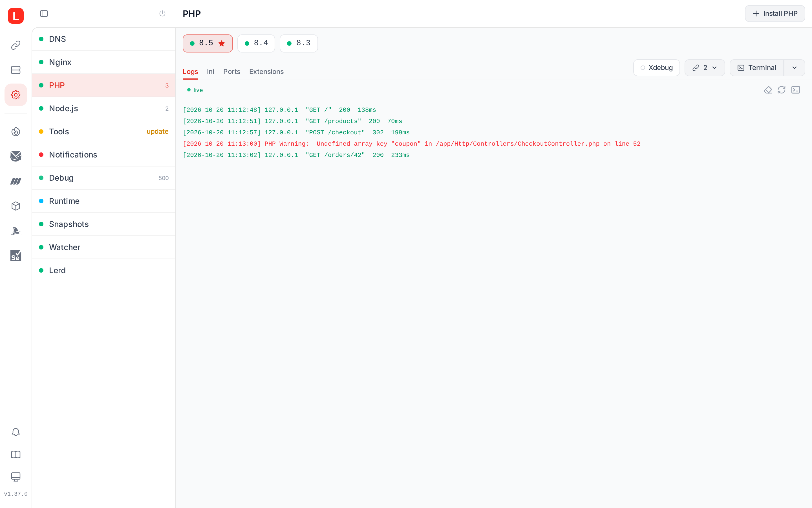812x508 pixels.
Task: Select Snapshots in the services list
Action: (104, 224)
